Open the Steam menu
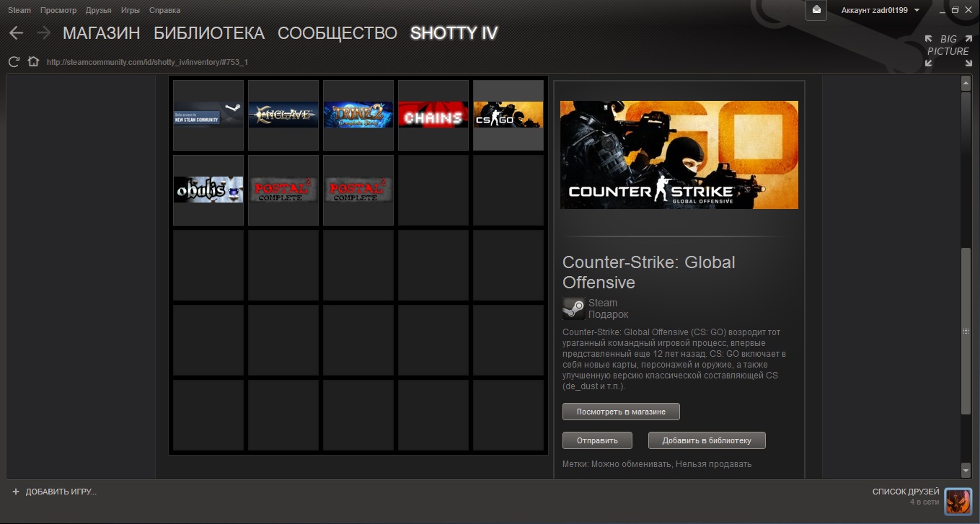Screen dimensions: 980x524 click(x=19, y=10)
